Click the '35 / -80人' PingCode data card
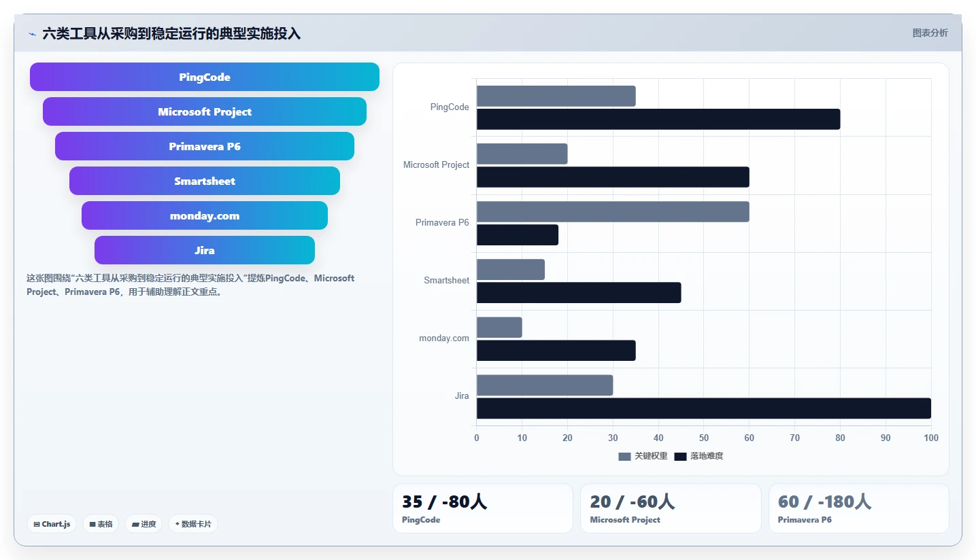This screenshot has height=560, width=976. click(483, 508)
